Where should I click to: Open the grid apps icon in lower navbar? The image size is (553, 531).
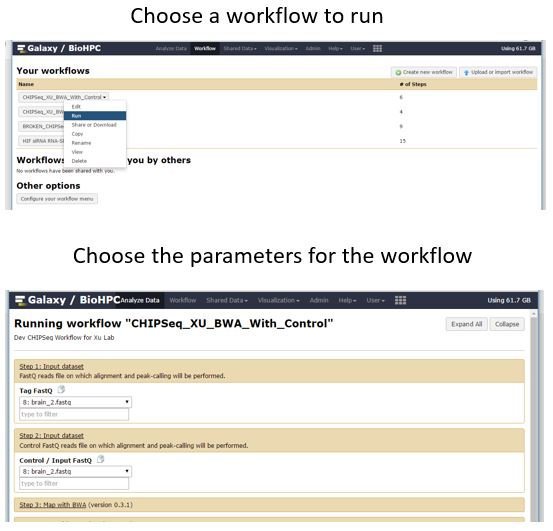(400, 300)
